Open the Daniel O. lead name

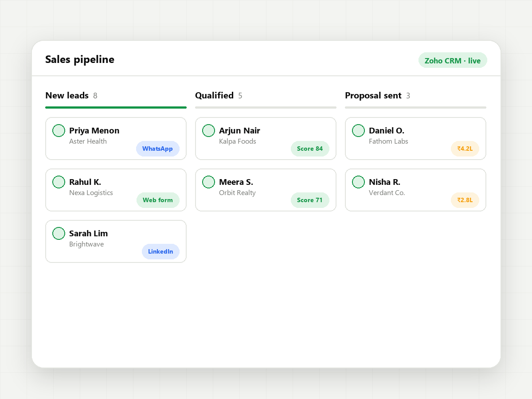(x=387, y=130)
